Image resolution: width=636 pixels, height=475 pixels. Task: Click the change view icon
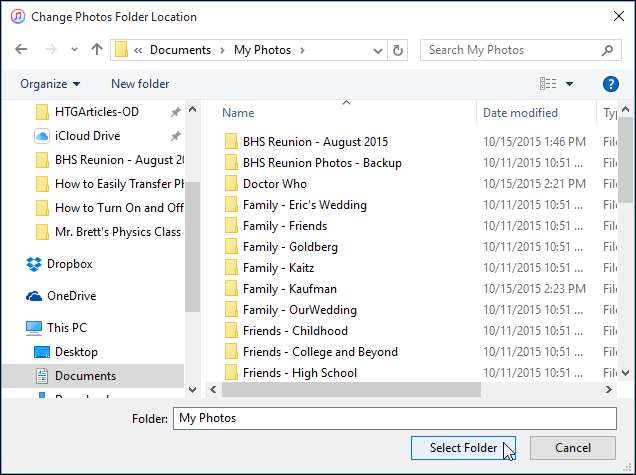[548, 84]
